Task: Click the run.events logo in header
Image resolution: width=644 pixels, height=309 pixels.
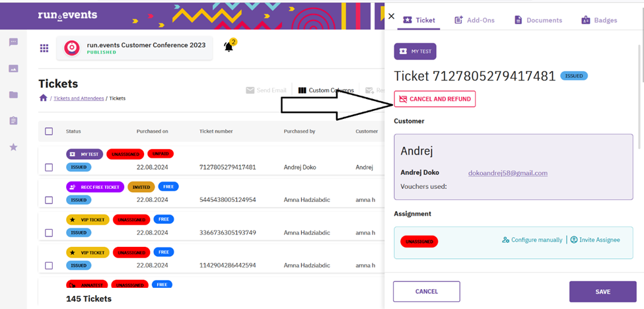Action: [67, 15]
